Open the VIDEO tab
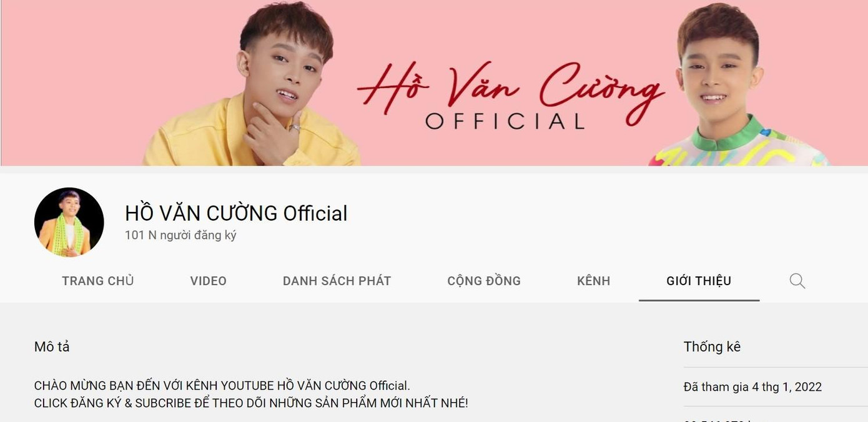This screenshot has height=422, width=868. tap(209, 281)
